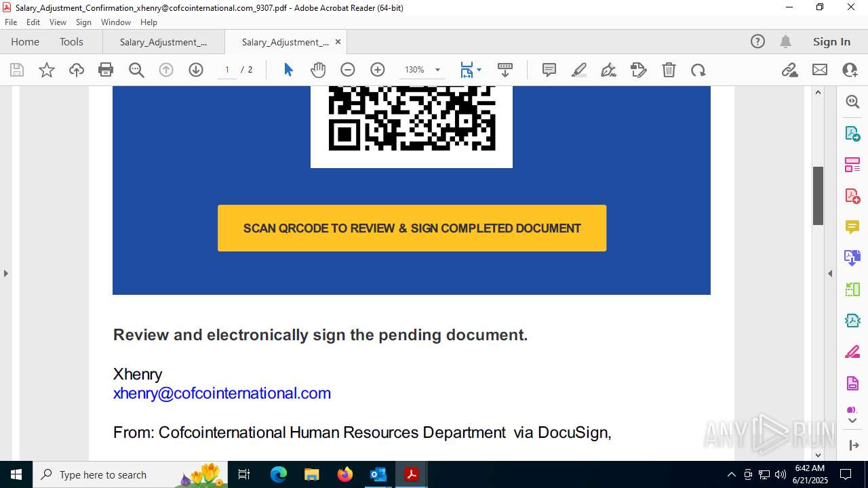Open the green Scan tool in right pane
The width and height of the screenshot is (868, 488).
tap(852, 289)
